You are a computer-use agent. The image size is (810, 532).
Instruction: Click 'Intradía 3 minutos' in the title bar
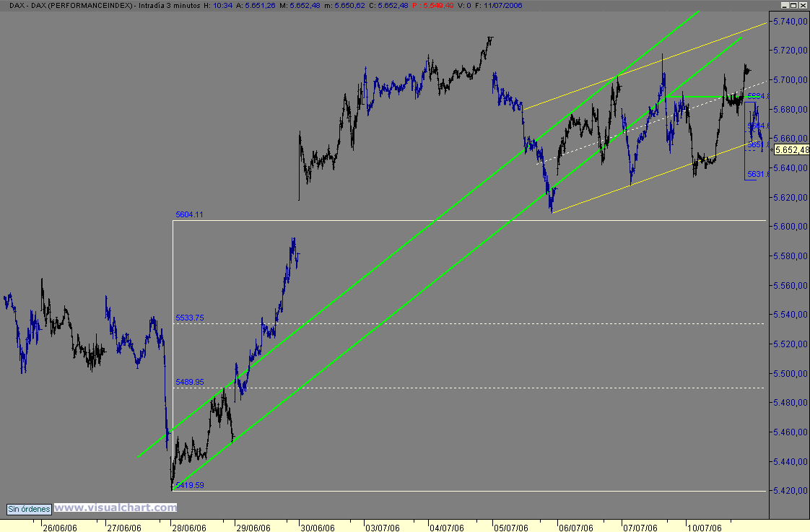(x=170, y=5)
